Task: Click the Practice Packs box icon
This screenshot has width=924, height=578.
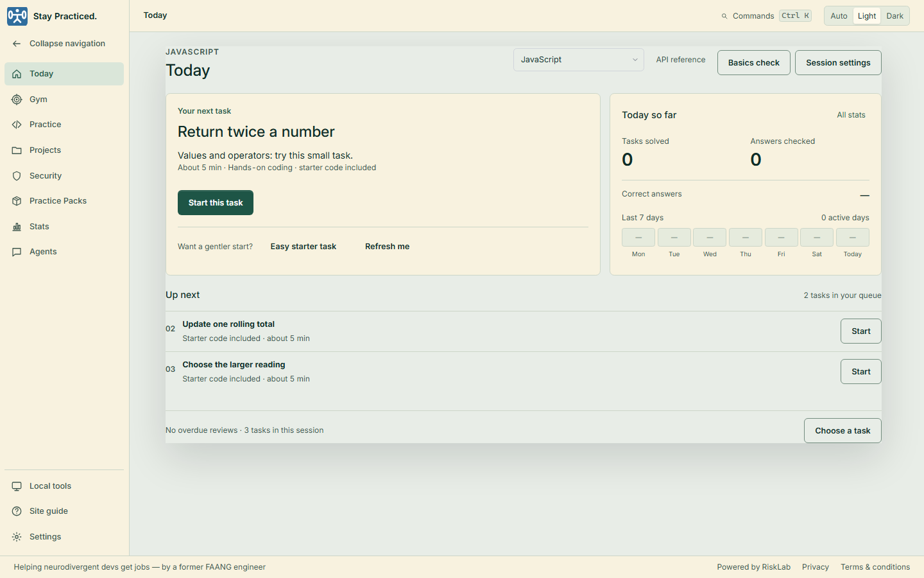Action: (17, 201)
